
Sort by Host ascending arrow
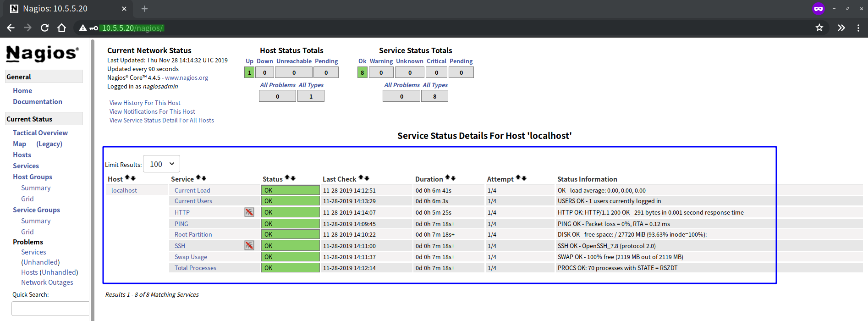[127, 177]
